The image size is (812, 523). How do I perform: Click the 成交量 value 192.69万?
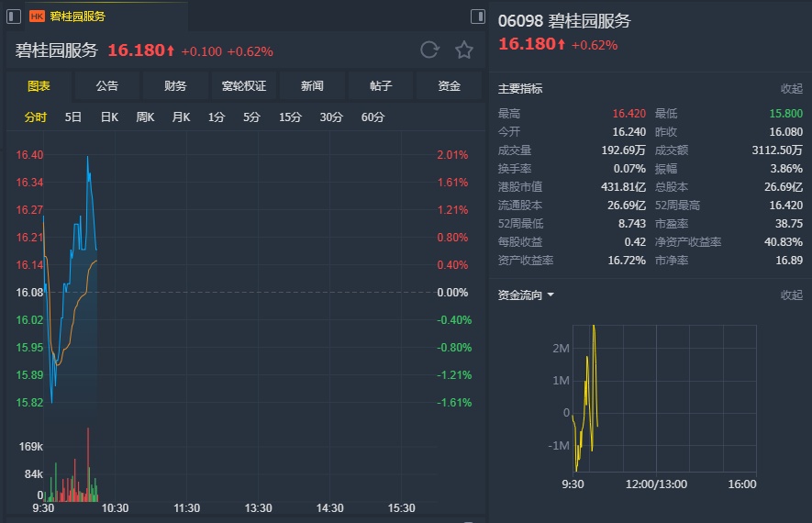(624, 150)
